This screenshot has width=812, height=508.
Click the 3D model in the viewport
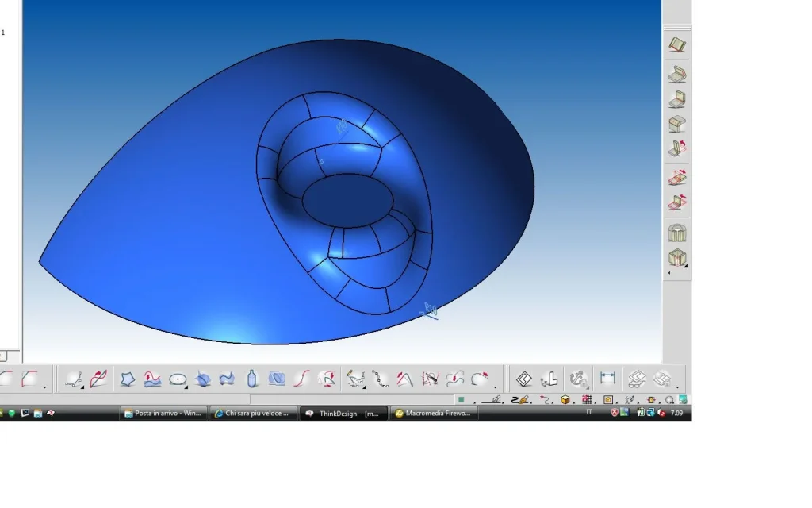[286, 191]
